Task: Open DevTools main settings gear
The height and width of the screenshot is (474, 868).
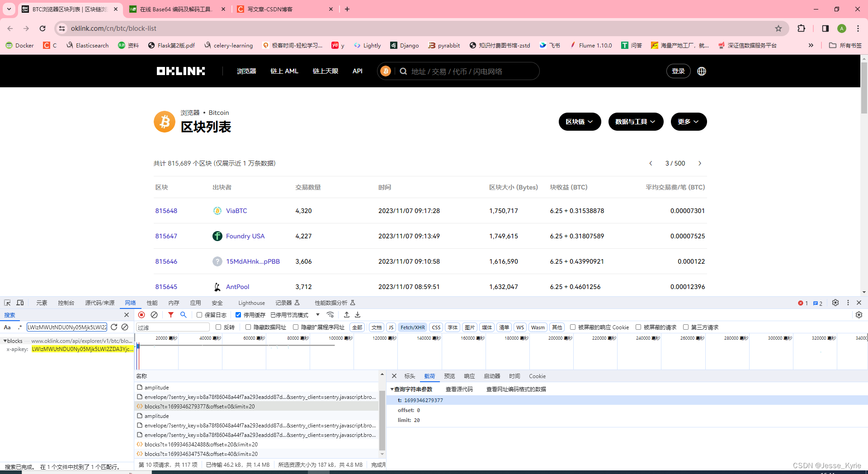Action: (x=835, y=303)
